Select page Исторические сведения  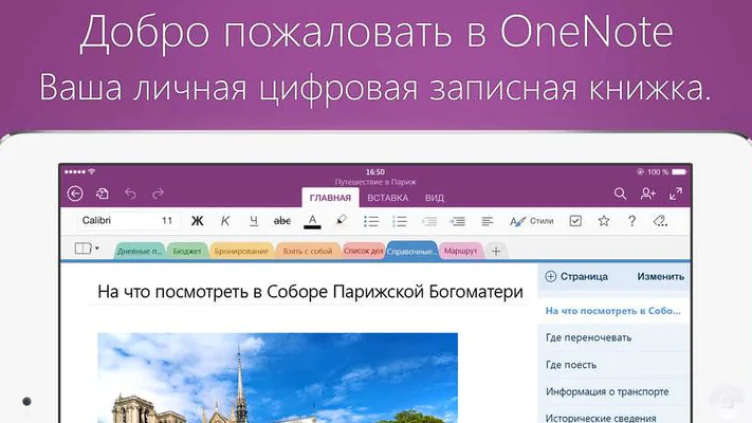613,416
